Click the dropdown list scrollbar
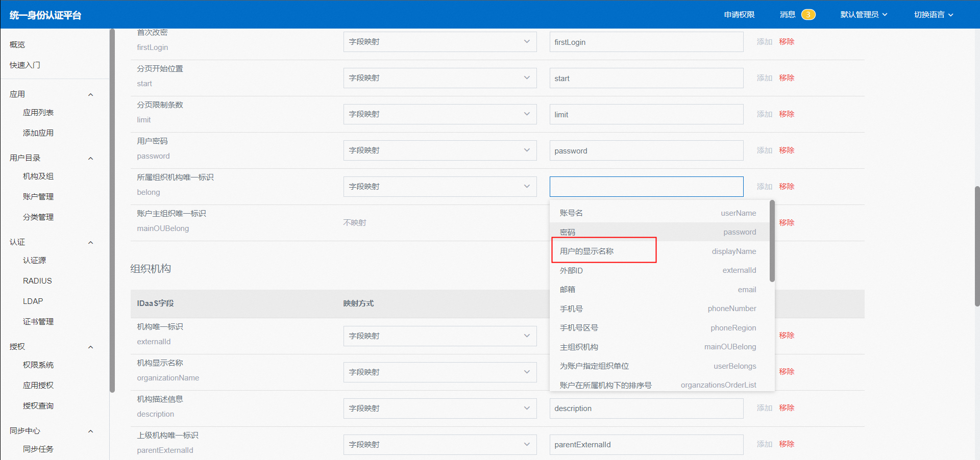The image size is (980, 460). coord(772,241)
